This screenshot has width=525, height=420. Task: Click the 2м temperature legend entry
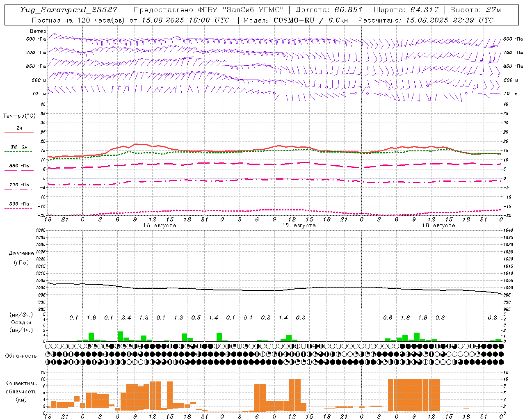pyautogui.click(x=19, y=128)
